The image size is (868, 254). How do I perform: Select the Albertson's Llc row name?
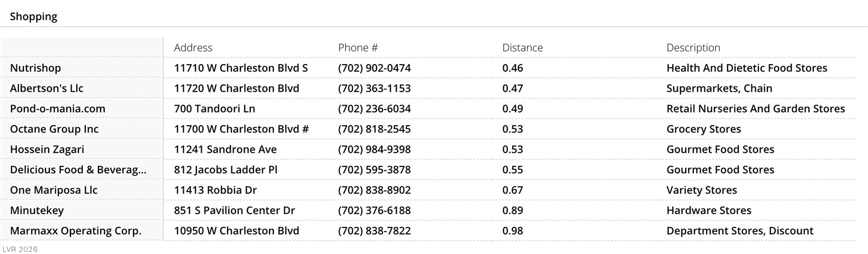coord(47,89)
